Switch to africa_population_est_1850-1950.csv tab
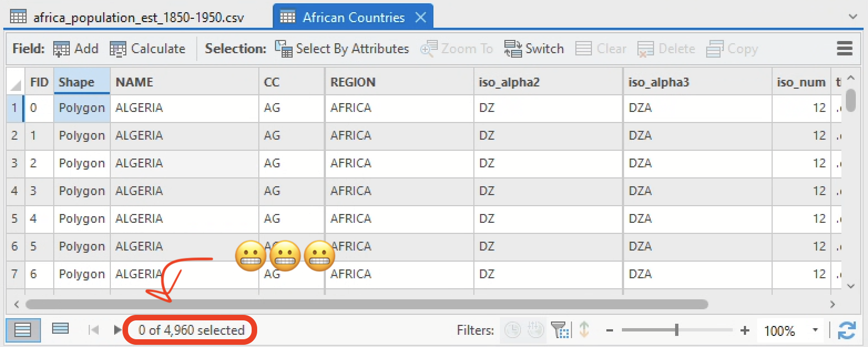868x347 pixels. point(127,17)
